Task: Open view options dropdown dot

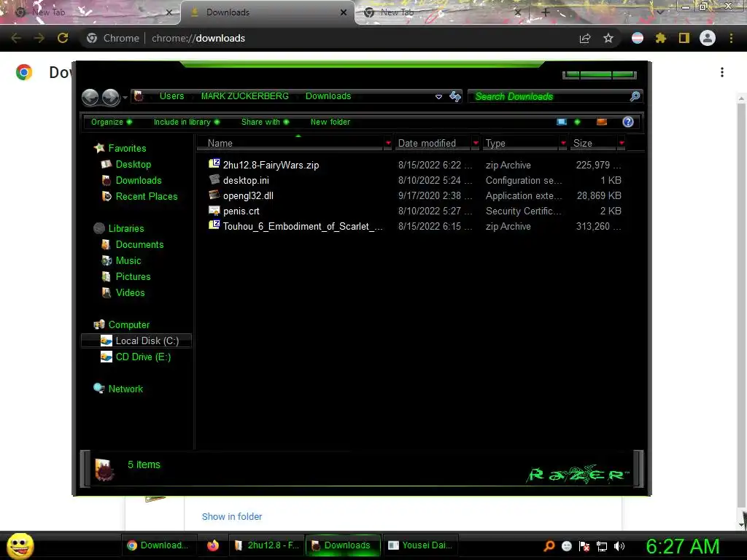Action: pos(578,122)
